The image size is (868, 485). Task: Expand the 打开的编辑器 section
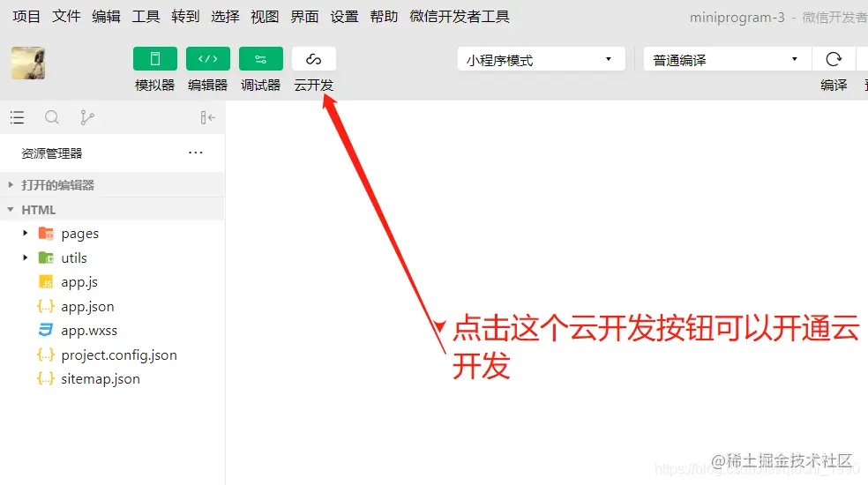112,185
